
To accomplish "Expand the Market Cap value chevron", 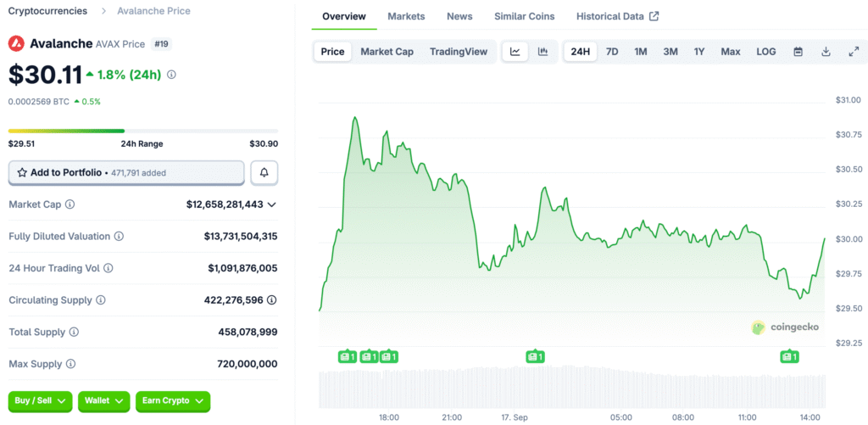I will coord(272,204).
